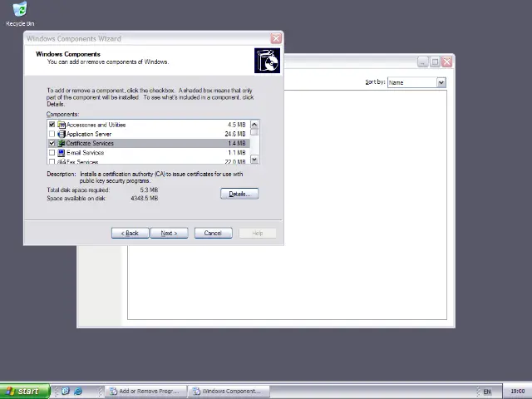
Task: Open the Sort by Name dropdown
Action: (x=441, y=82)
